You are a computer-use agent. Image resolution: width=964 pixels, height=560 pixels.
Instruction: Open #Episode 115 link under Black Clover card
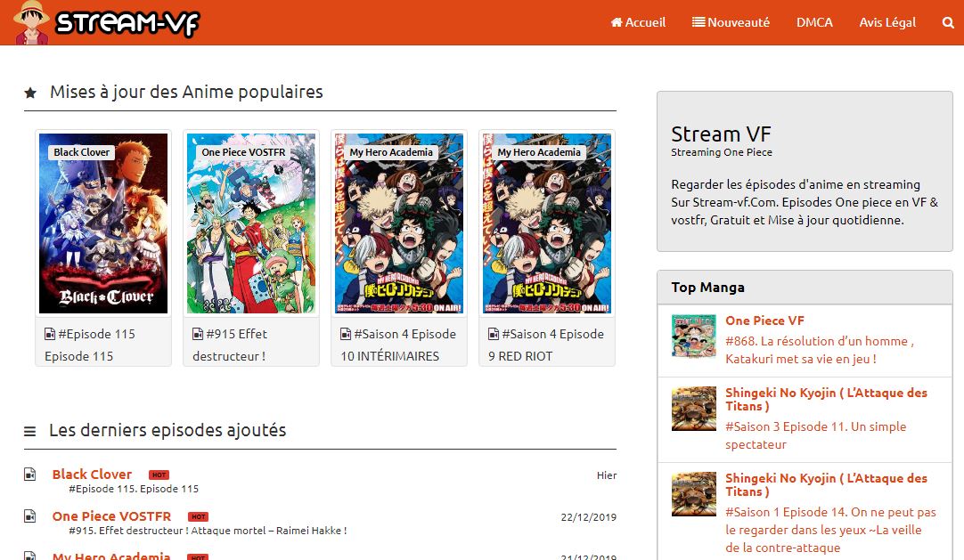click(90, 345)
